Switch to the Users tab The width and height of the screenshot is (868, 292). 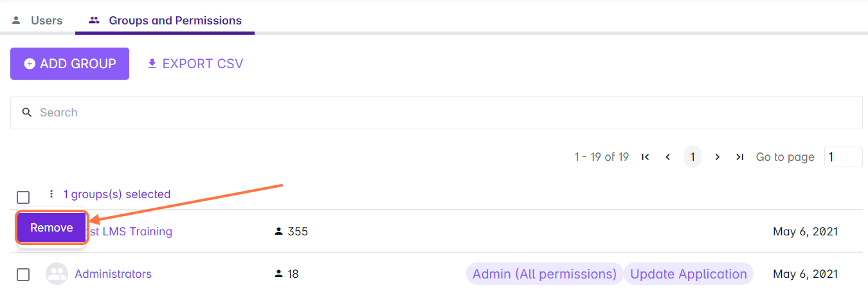(x=37, y=21)
